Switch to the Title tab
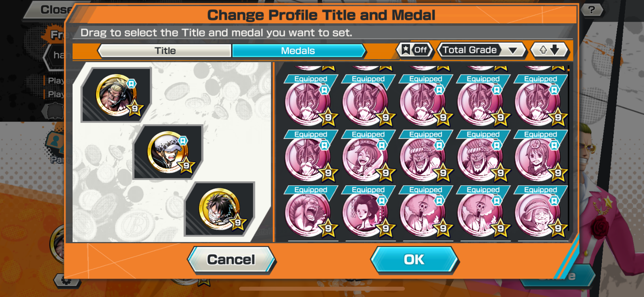644x297 pixels. click(x=165, y=50)
